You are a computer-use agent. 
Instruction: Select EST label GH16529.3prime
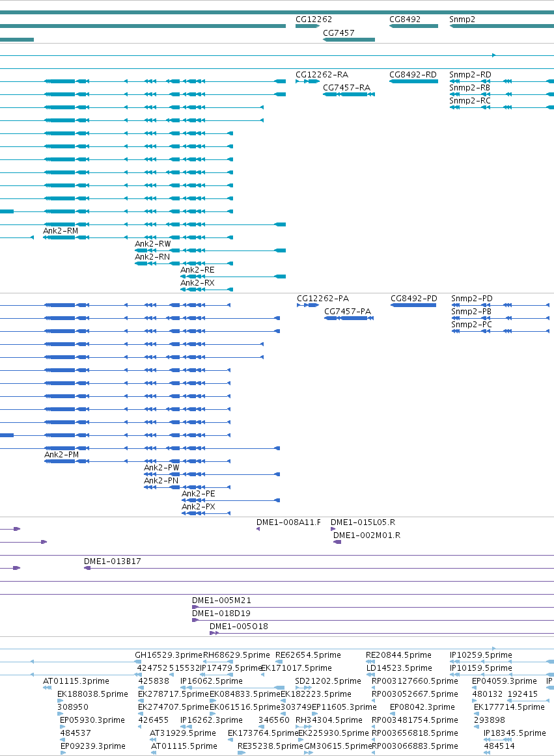pos(169,655)
